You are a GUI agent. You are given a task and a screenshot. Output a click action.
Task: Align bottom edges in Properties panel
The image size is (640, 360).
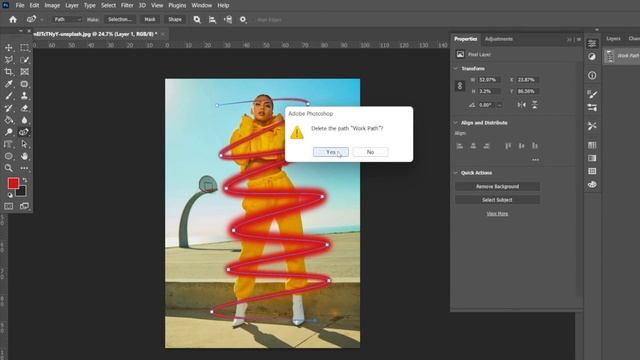535,146
